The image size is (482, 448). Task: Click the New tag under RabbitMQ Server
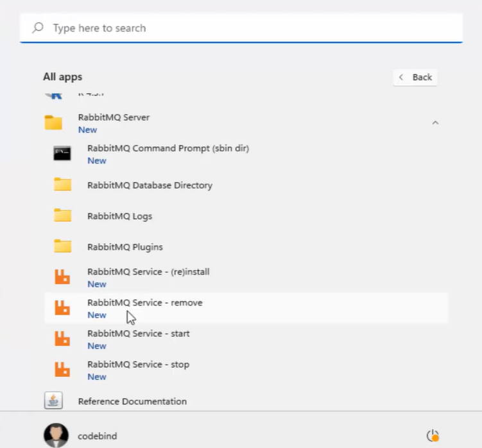click(x=88, y=130)
